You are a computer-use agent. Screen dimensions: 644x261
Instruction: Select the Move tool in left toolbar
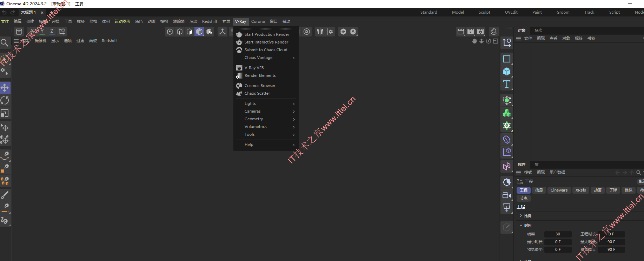click(x=5, y=88)
